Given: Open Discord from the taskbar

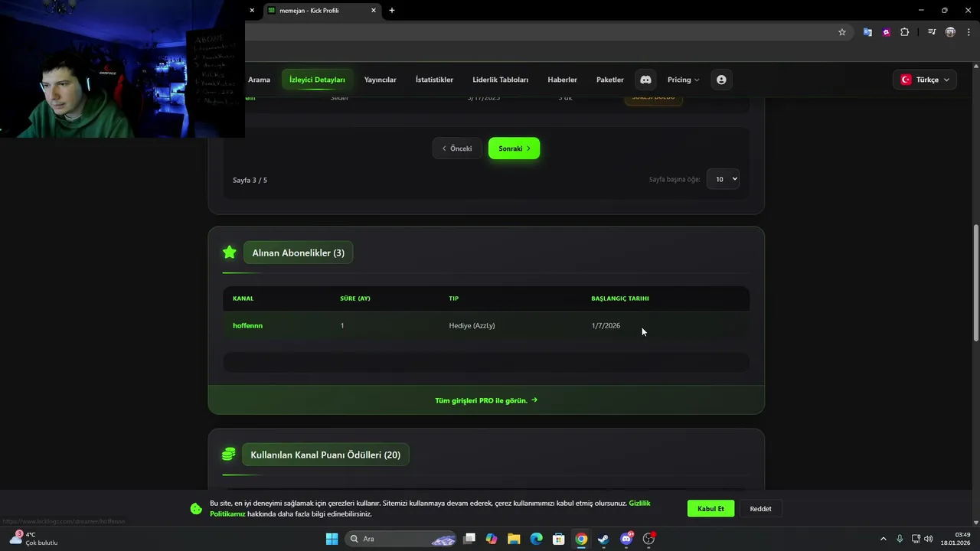Looking at the screenshot, I should (x=626, y=539).
